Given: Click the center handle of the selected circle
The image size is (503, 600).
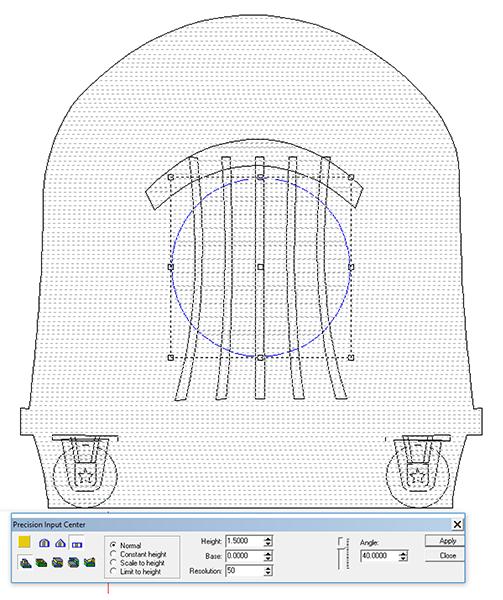Looking at the screenshot, I should click(x=260, y=267).
